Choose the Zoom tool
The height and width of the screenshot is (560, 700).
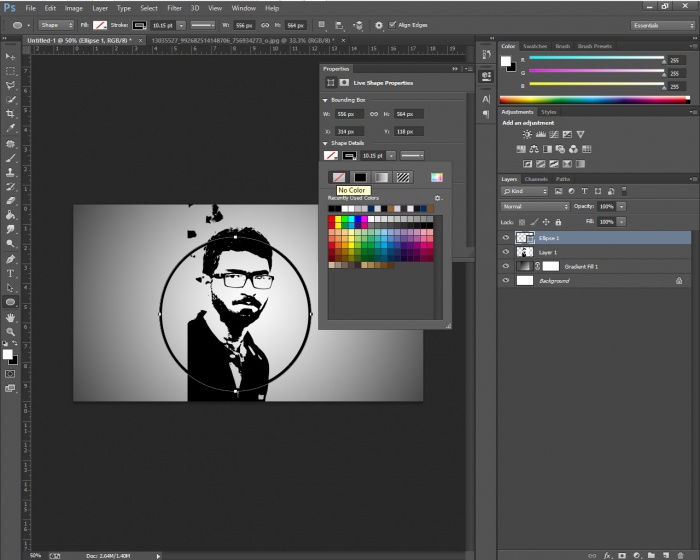(x=10, y=331)
